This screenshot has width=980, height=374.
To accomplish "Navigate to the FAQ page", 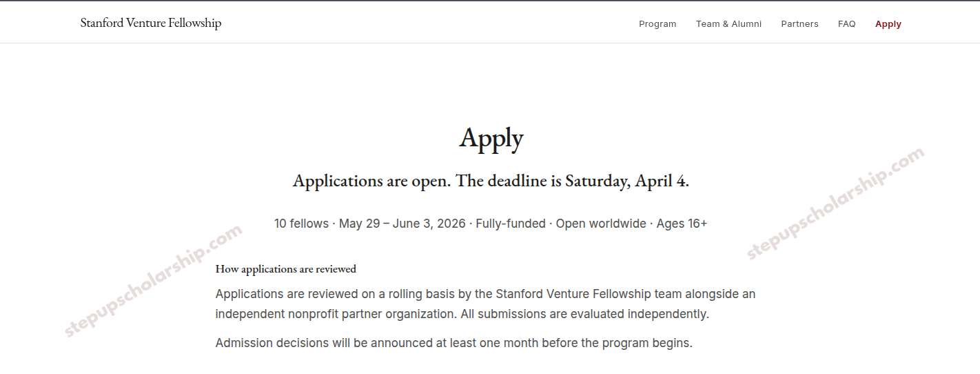I will click(x=846, y=24).
